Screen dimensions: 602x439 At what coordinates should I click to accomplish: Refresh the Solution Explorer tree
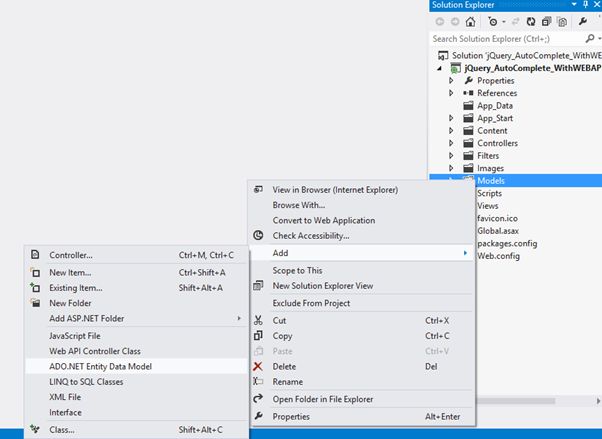click(x=531, y=22)
